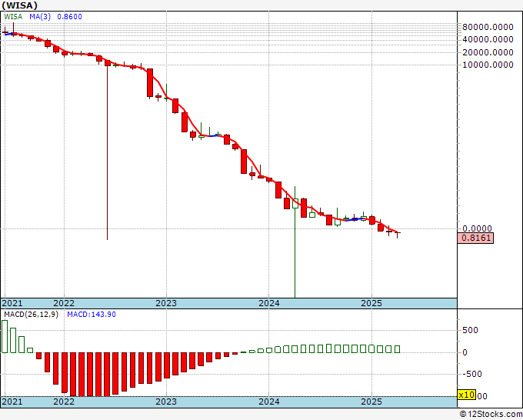The image size is (523, 420).
Task: Click 2025 on the MACD timeline
Action: 371,402
